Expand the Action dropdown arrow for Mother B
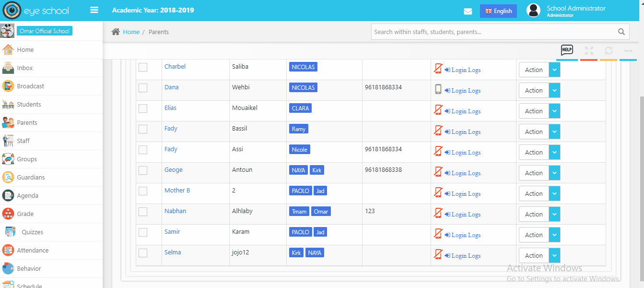 pos(554,193)
